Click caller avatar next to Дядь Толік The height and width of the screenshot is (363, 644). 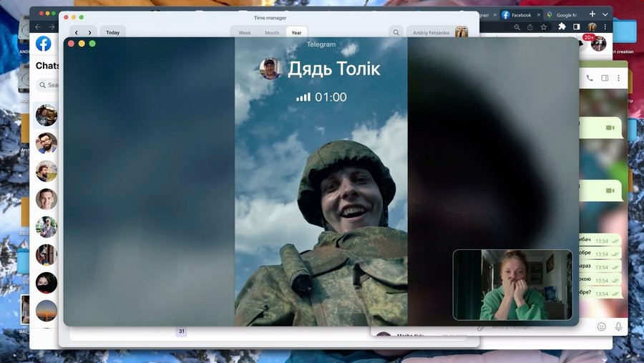(x=270, y=69)
